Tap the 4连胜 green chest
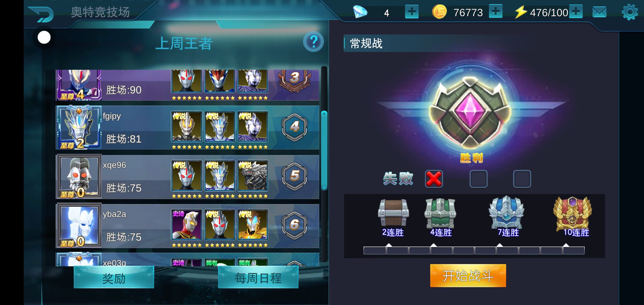Screen dimensions: 644x305 click(440, 213)
